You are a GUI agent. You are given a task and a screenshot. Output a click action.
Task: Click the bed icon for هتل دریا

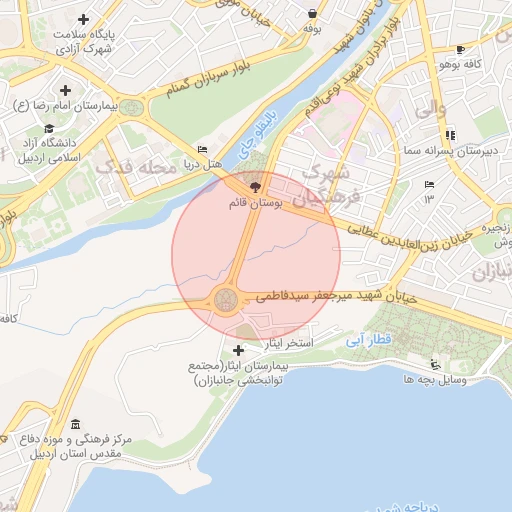click(202, 149)
